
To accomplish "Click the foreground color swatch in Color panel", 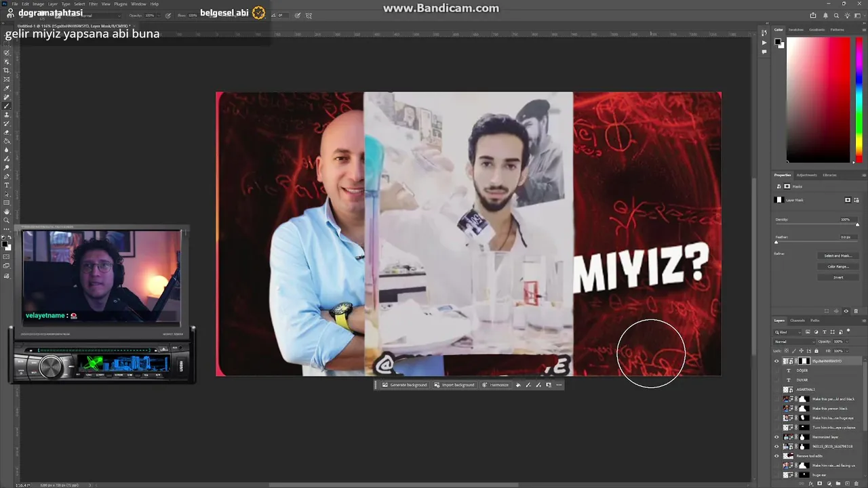I will pos(779,42).
